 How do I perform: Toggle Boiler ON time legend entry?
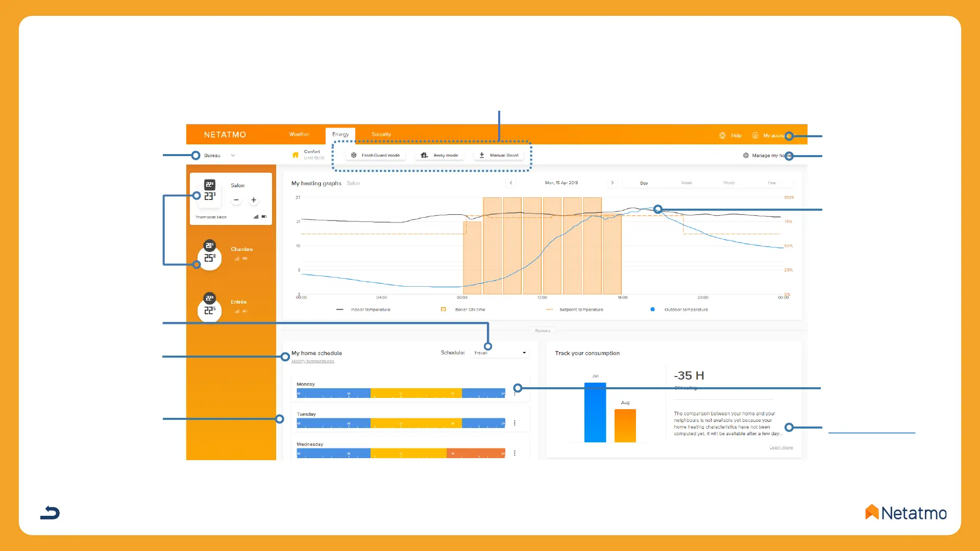[x=463, y=310]
